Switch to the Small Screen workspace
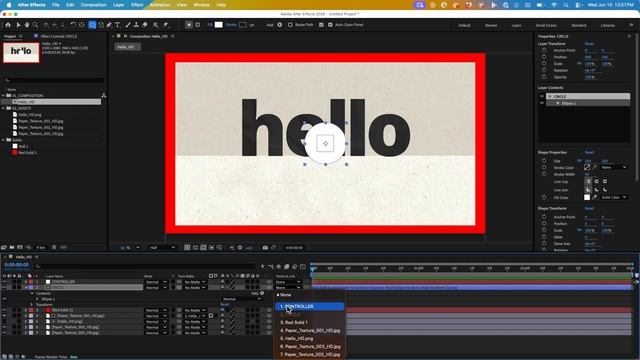640x360 pixels. (546, 25)
